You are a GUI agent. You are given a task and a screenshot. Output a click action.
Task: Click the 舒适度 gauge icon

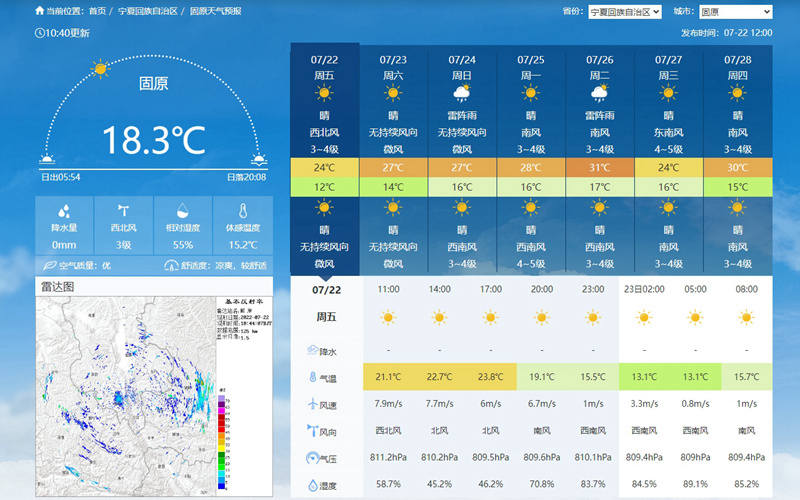171,266
